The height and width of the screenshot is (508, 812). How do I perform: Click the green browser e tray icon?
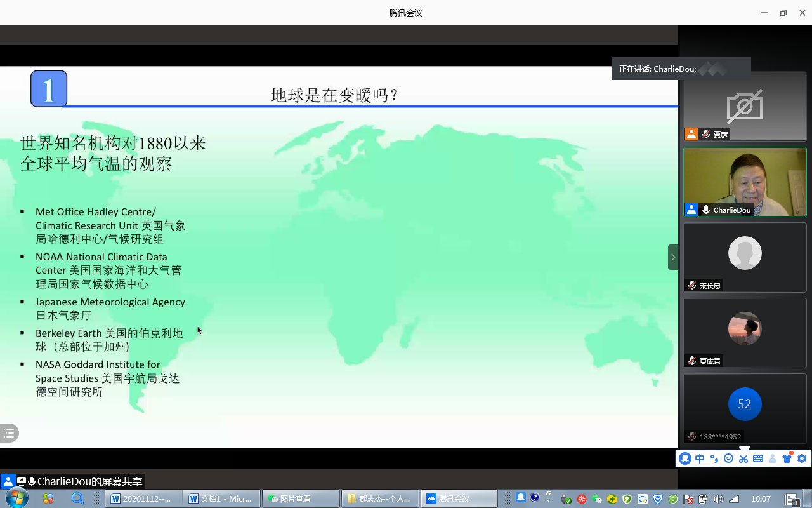[x=673, y=499]
